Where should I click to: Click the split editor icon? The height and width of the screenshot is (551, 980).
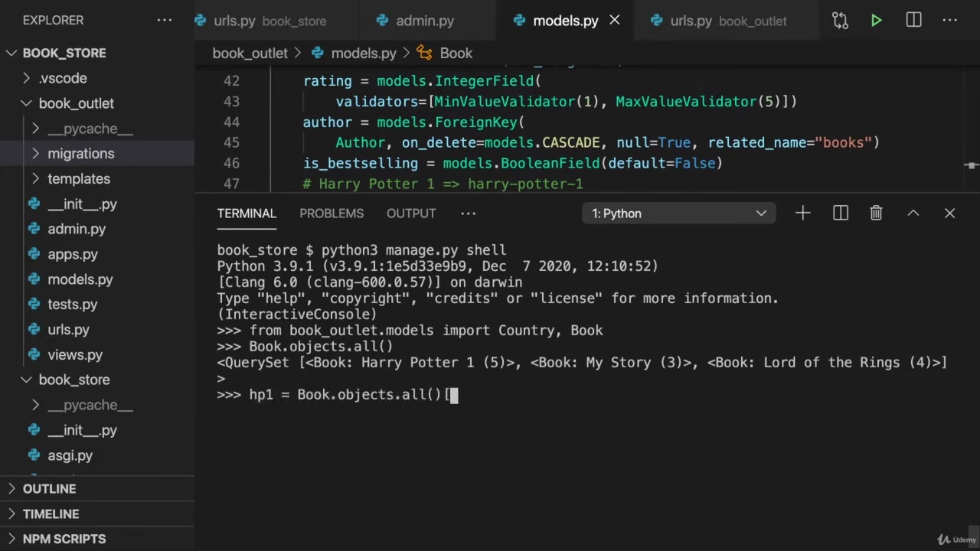coord(913,21)
